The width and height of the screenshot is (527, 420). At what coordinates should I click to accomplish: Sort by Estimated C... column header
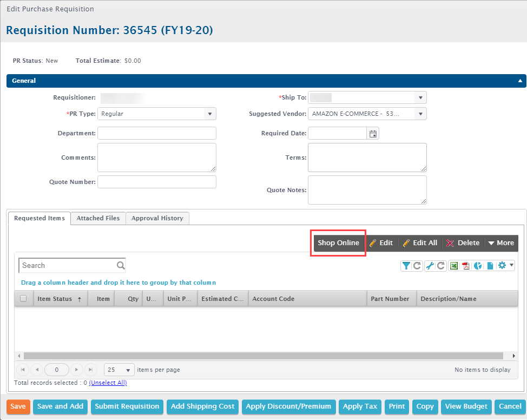tap(223, 299)
